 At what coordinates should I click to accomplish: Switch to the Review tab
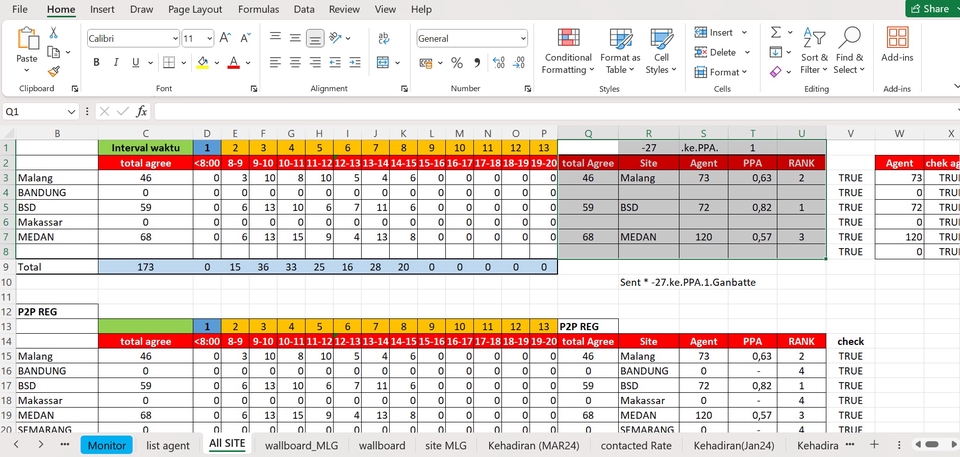344,9
